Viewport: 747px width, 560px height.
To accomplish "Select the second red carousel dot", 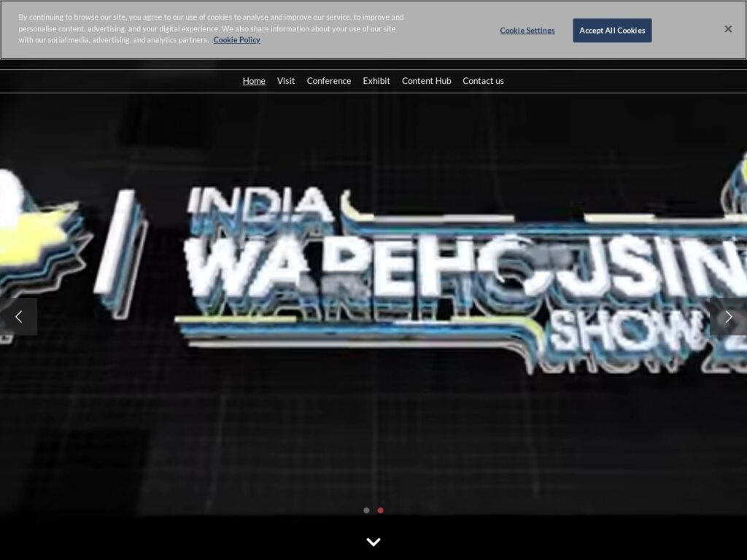I will point(380,510).
